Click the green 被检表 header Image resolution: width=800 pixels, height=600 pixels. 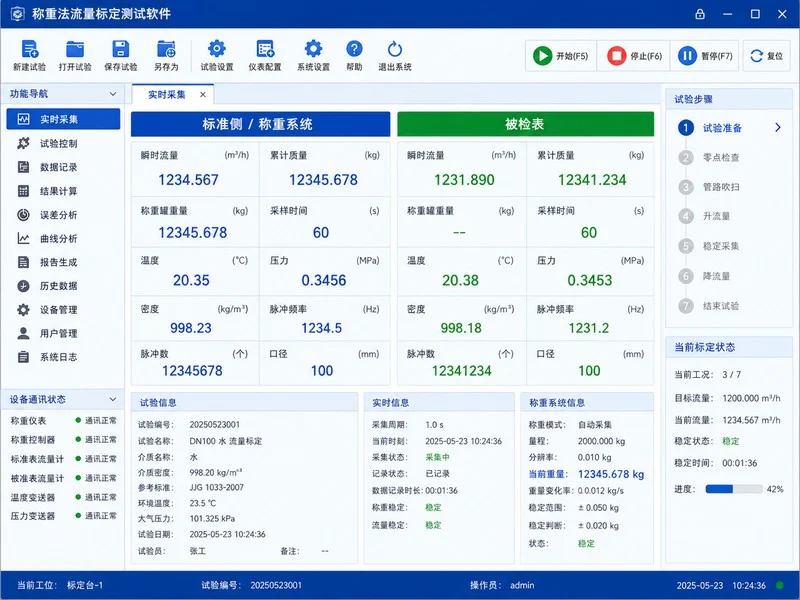coord(526,124)
